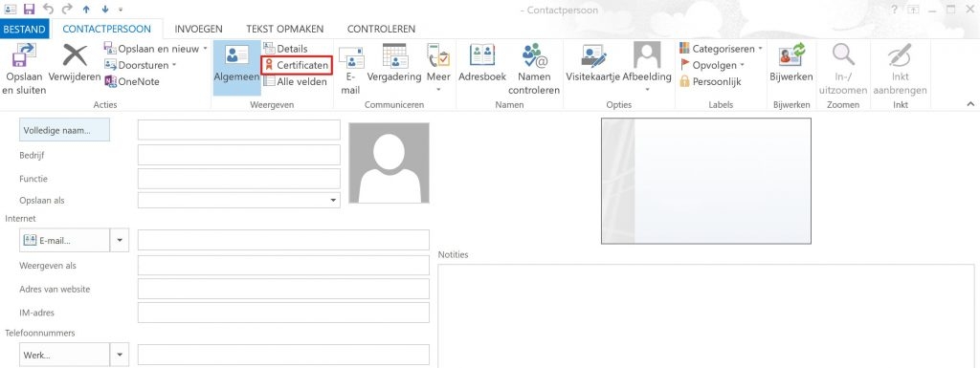Click ribbon display options icon

pos(914,10)
